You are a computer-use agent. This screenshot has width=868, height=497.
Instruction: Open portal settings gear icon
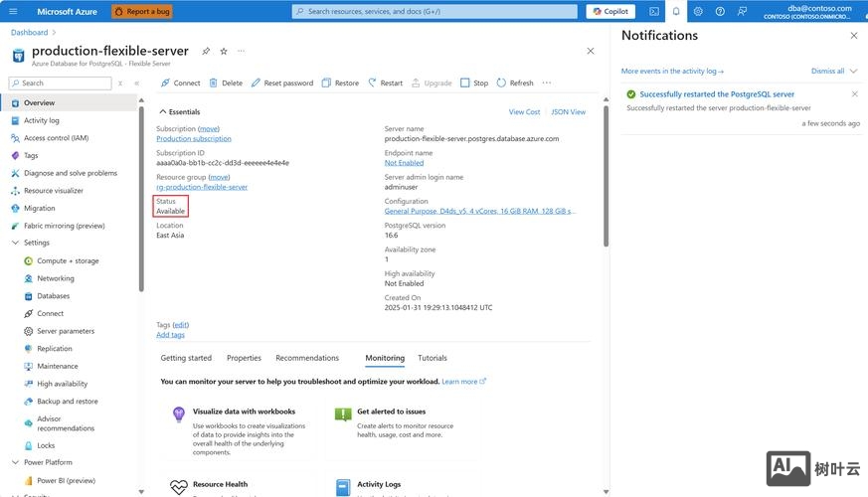pos(698,12)
